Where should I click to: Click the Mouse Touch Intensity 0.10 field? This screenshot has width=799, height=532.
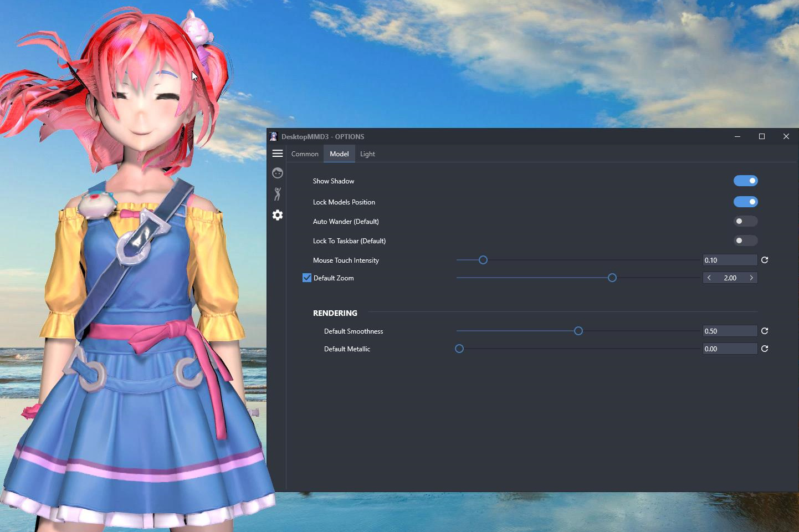(730, 260)
